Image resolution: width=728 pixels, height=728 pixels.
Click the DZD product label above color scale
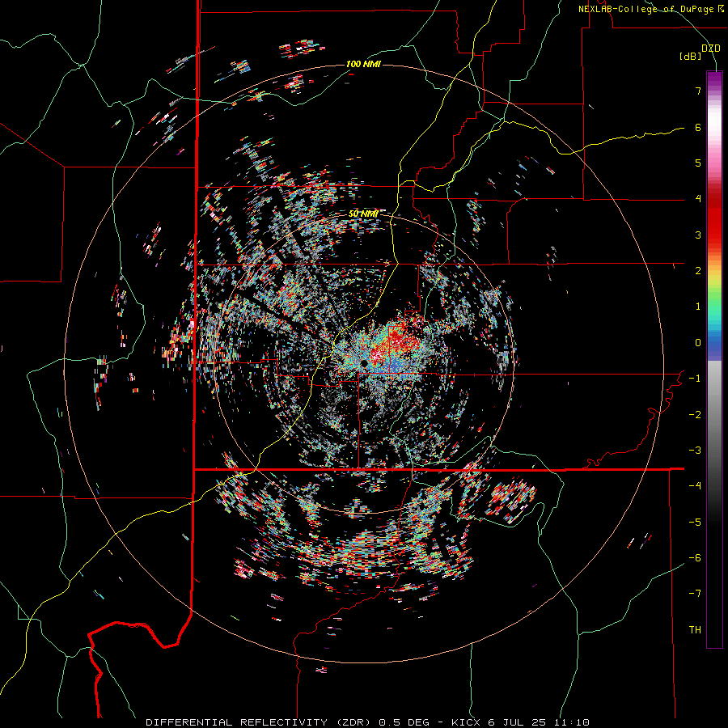pyautogui.click(x=711, y=49)
